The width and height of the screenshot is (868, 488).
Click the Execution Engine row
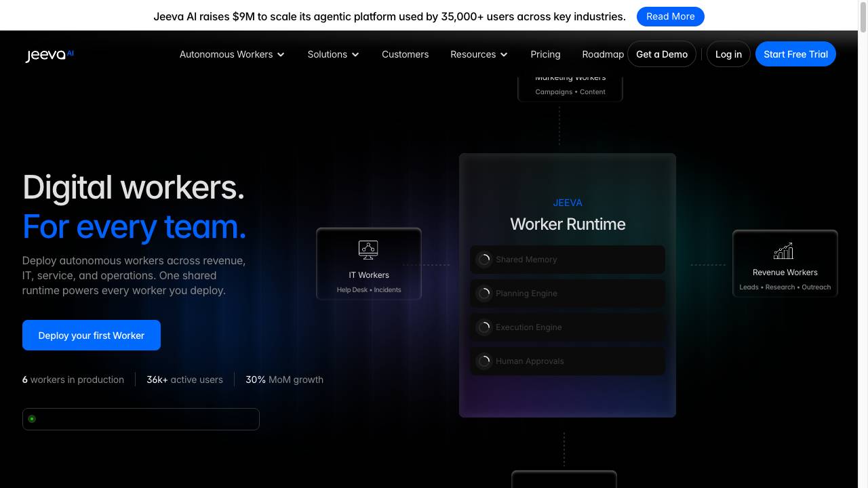tap(568, 327)
